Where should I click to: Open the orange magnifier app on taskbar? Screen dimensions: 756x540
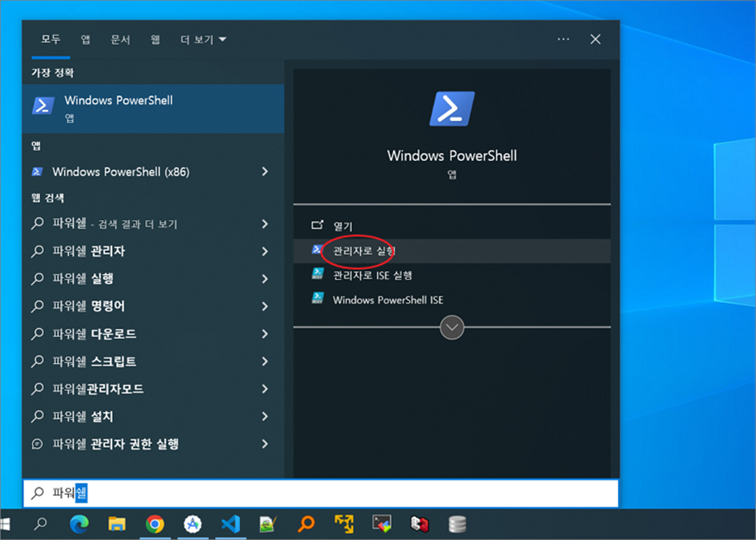point(306,524)
